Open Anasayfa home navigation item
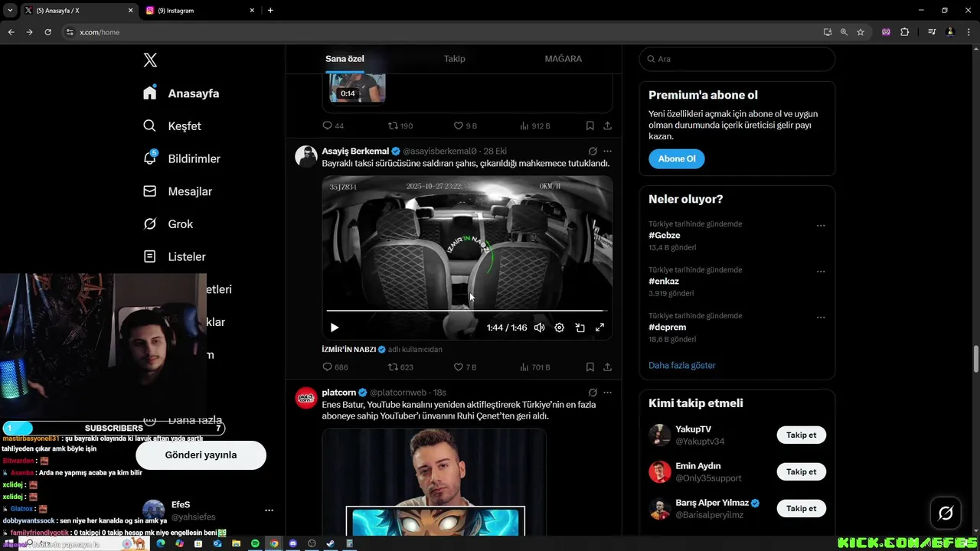This screenshot has width=980, height=551. pos(181,93)
